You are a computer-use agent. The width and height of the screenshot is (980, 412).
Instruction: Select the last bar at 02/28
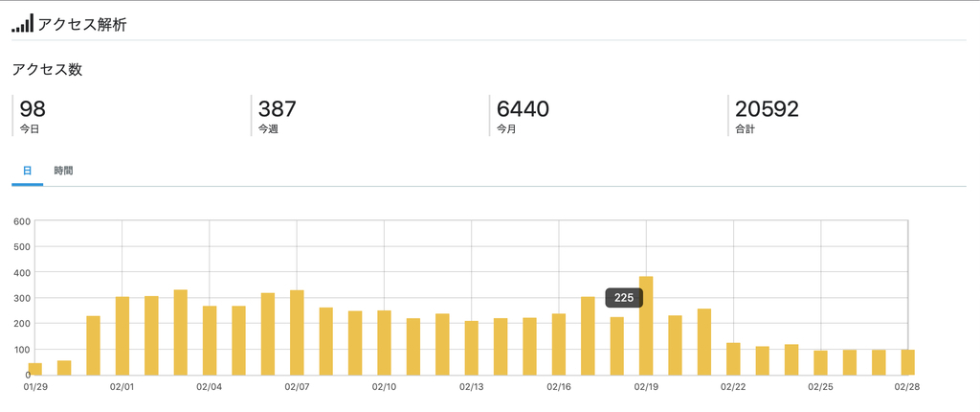pyautogui.click(x=908, y=362)
